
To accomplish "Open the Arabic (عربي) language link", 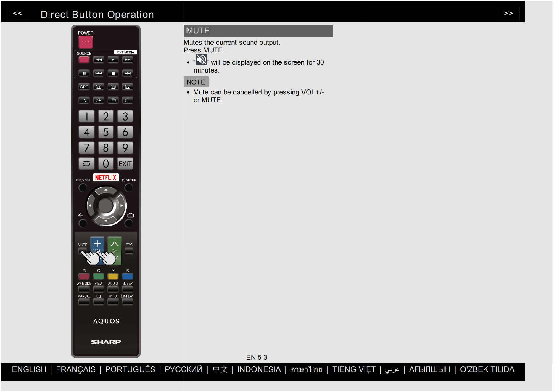I will tap(392, 370).
